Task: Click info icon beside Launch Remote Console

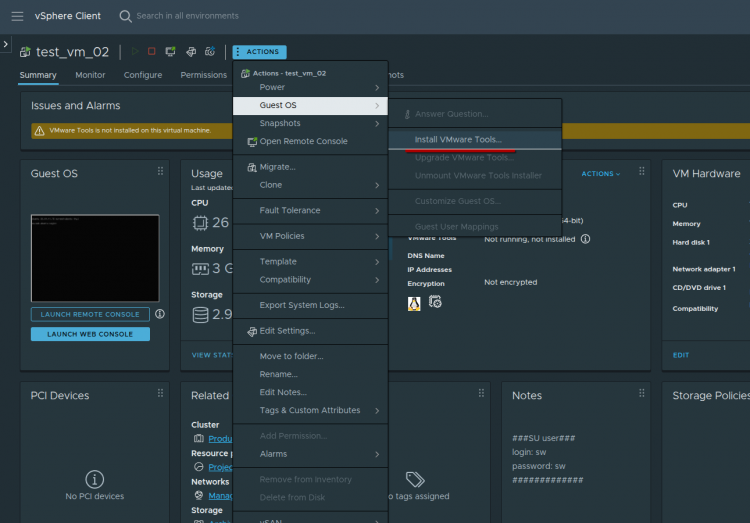Action: 160,314
